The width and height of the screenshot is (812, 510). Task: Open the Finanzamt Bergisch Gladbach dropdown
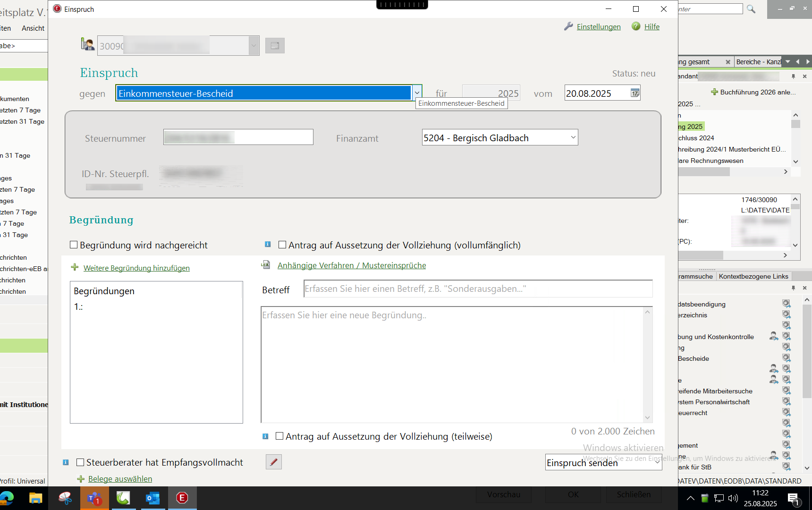573,137
